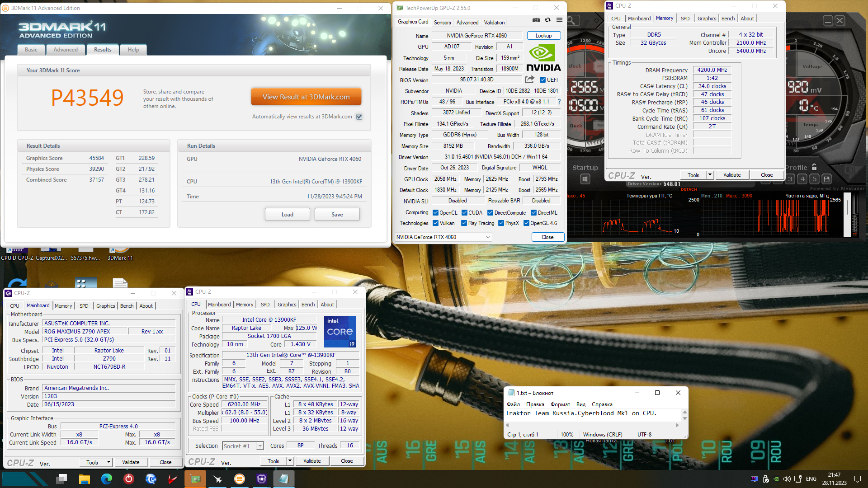Image resolution: width=868 pixels, height=488 pixels.
Task: Open Tools dropdown arrow in Mainboard CPU-Z window
Action: click(108, 462)
